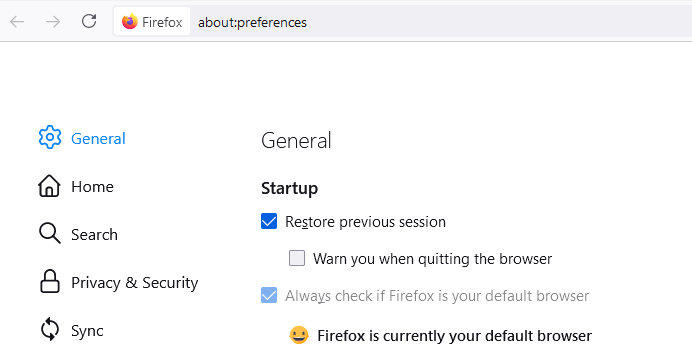The image size is (692, 362).
Task: Select the Search magnifier icon
Action: coord(49,234)
